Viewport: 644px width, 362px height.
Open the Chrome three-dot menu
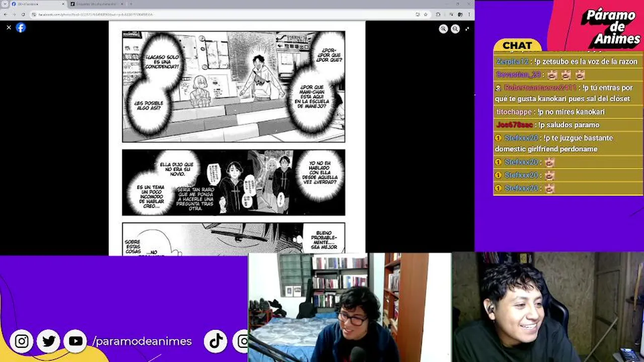point(469,15)
